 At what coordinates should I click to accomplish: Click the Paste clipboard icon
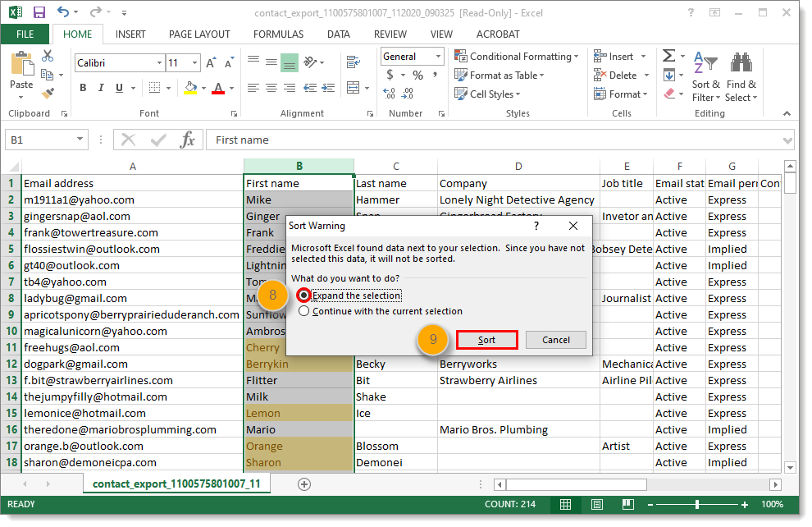pos(22,64)
